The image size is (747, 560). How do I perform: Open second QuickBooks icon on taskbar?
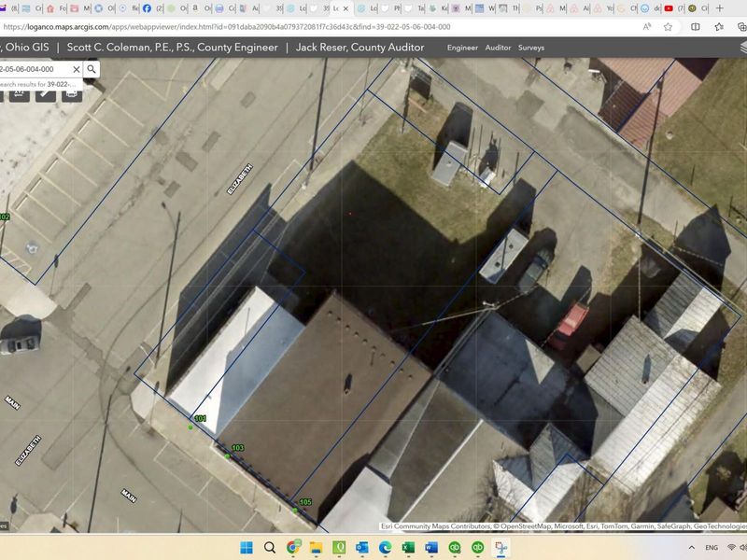tap(477, 548)
